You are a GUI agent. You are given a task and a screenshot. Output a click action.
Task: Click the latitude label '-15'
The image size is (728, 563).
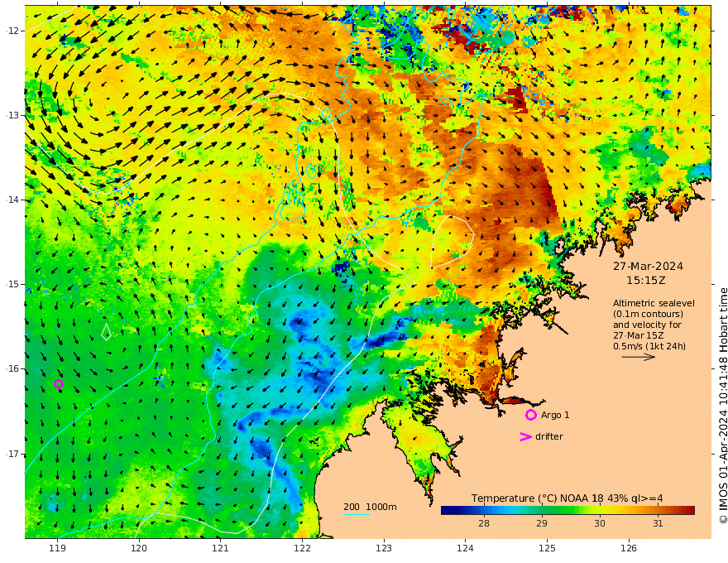12,284
